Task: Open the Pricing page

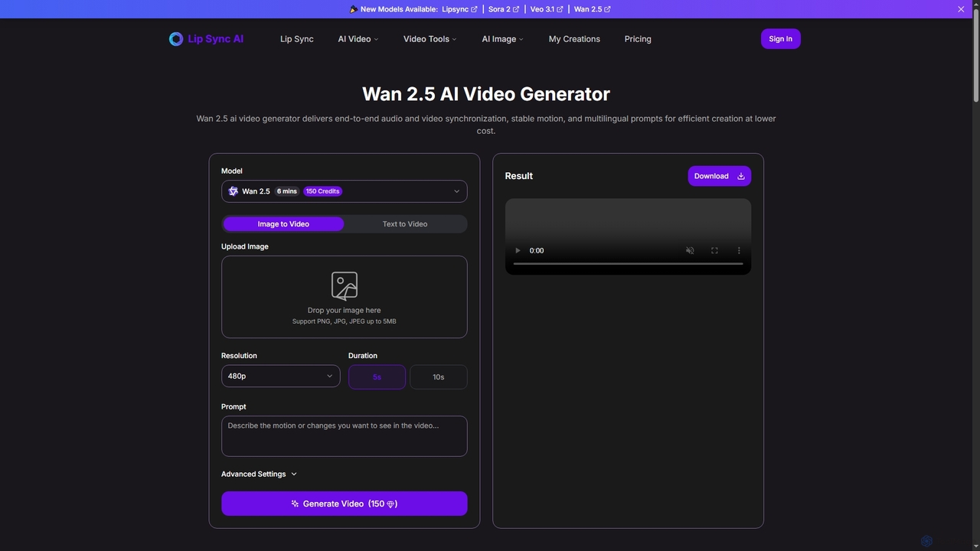Action: tap(638, 39)
